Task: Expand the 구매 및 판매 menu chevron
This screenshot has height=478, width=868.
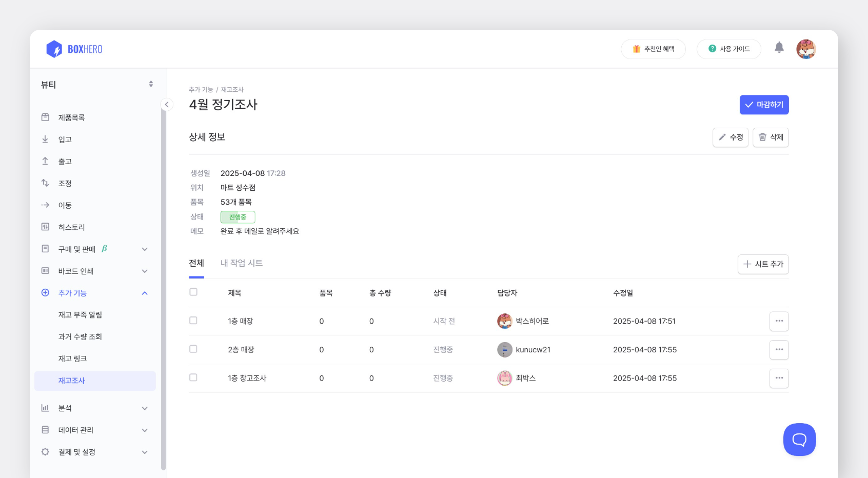Action: pos(145,249)
